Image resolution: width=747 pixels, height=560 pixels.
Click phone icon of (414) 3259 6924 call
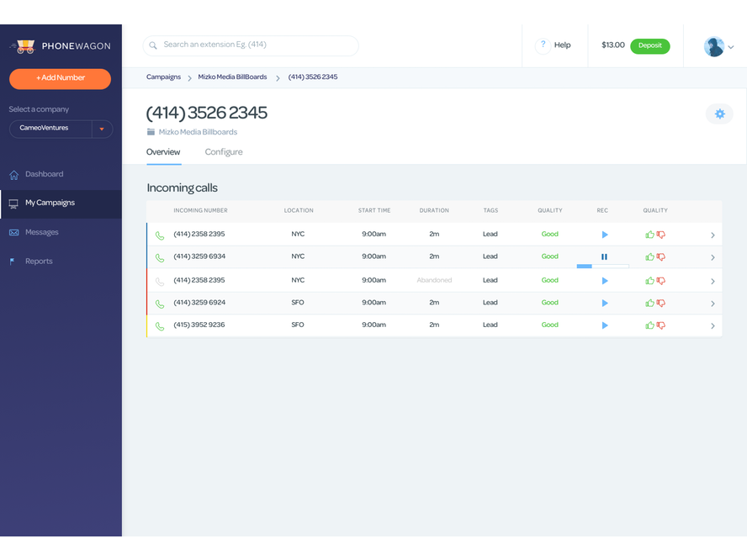(160, 304)
